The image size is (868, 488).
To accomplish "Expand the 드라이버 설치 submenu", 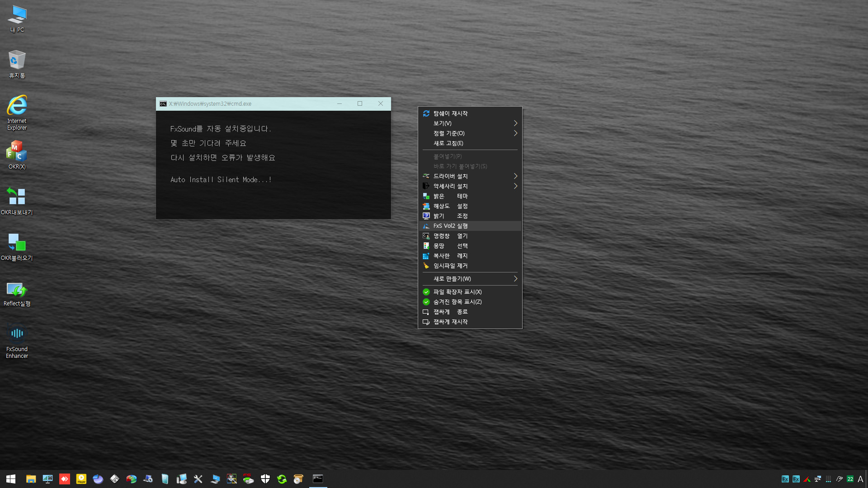I will click(x=470, y=176).
